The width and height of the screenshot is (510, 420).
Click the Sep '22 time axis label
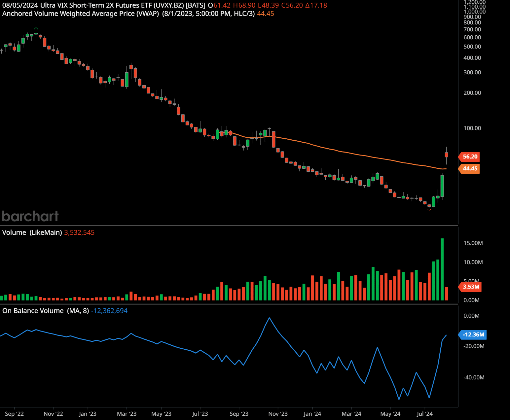[15, 414]
